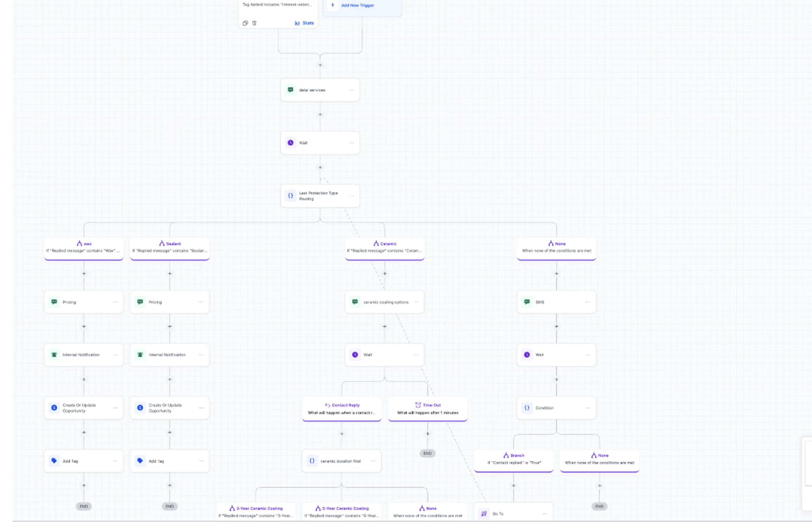
Task: Click Add Tag icon under wax branch
Action: tap(54, 461)
